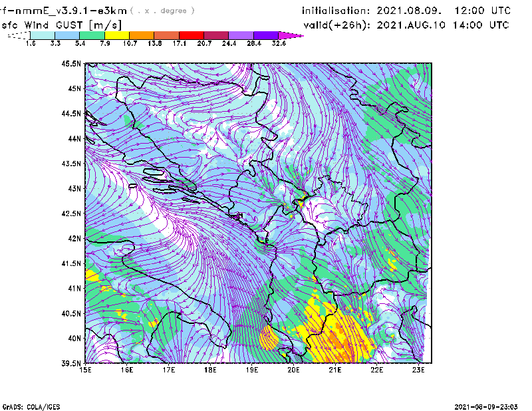This screenshot has width=532, height=411.
Task: Click the legend value 28.4
Action: click(x=254, y=43)
